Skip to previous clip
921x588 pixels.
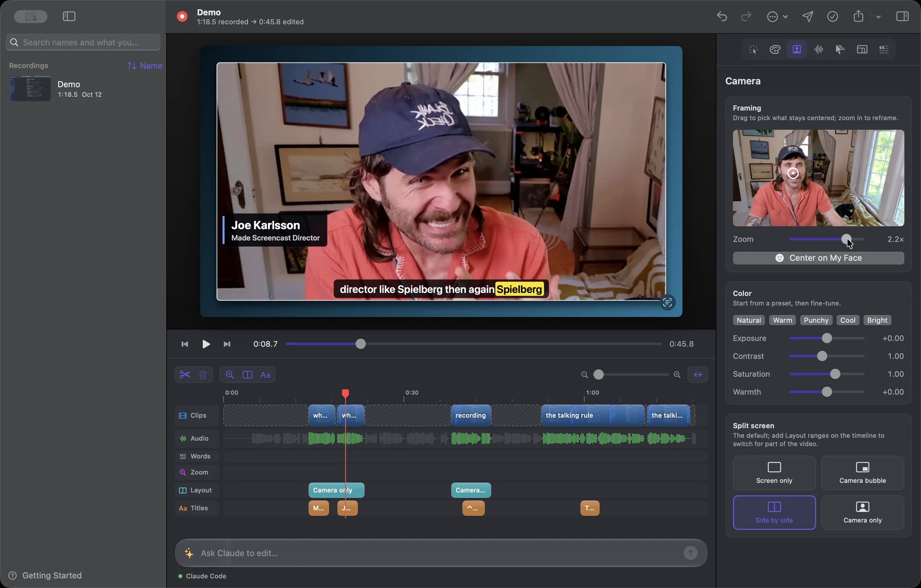[x=185, y=344]
